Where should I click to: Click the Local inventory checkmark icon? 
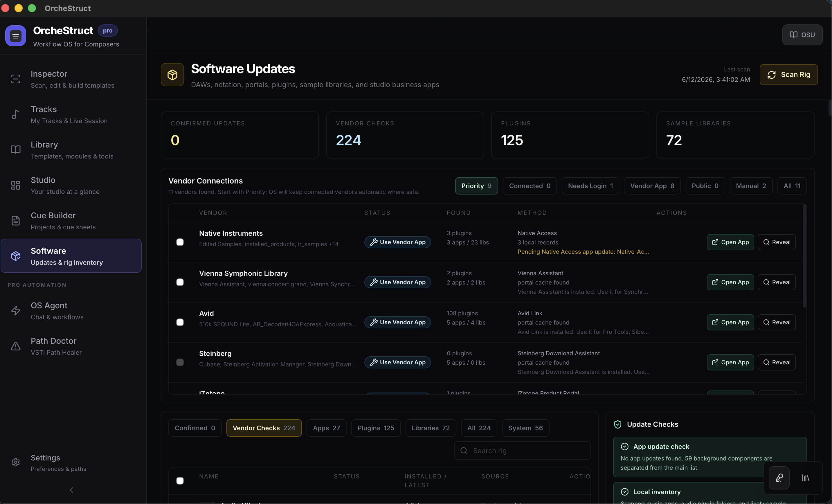625,492
